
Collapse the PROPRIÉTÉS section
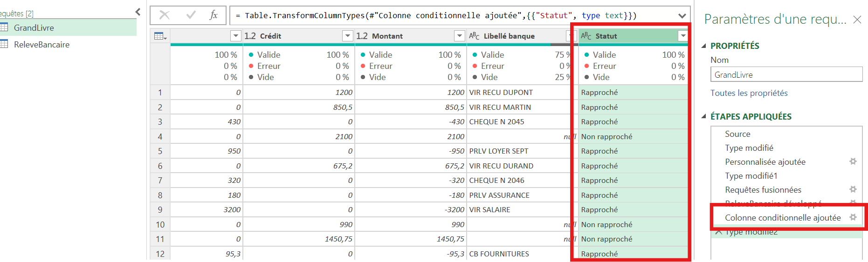coord(703,46)
